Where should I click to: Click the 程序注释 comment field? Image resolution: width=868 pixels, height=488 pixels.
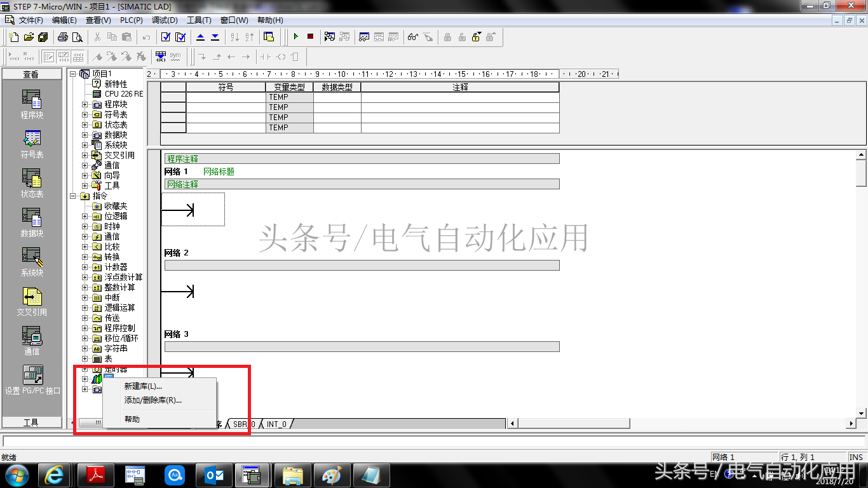click(362, 159)
